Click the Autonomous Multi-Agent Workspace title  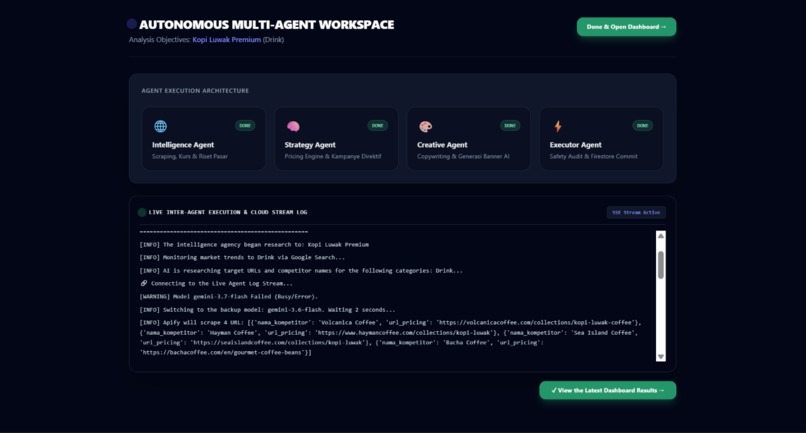point(267,25)
